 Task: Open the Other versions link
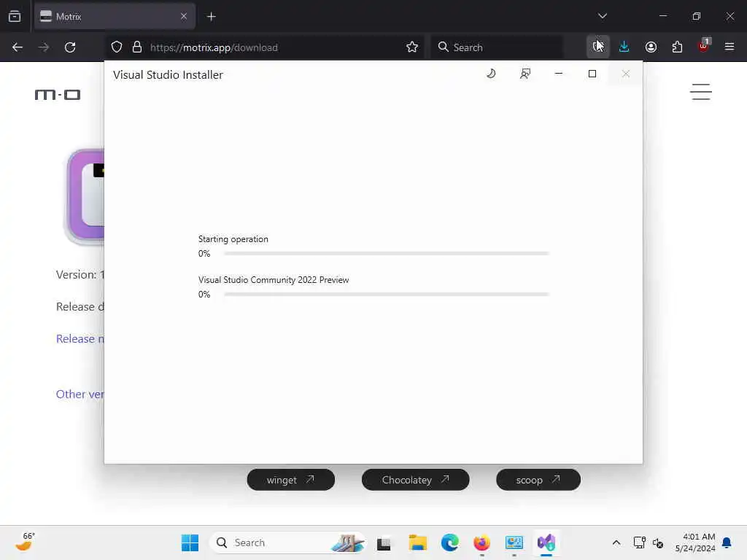click(80, 394)
